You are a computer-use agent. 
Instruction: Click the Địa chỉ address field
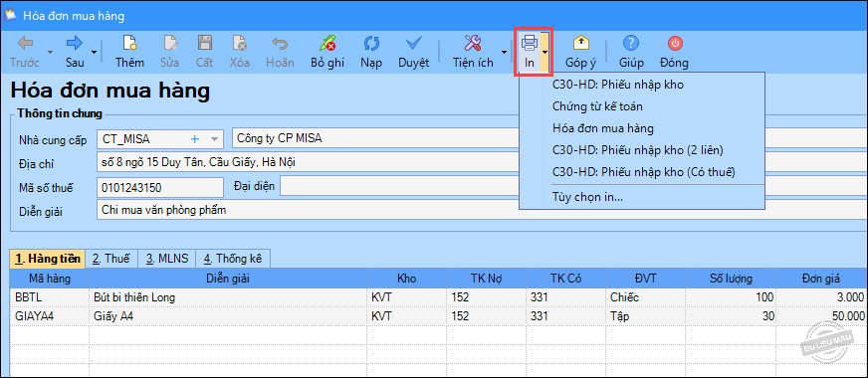(x=308, y=163)
